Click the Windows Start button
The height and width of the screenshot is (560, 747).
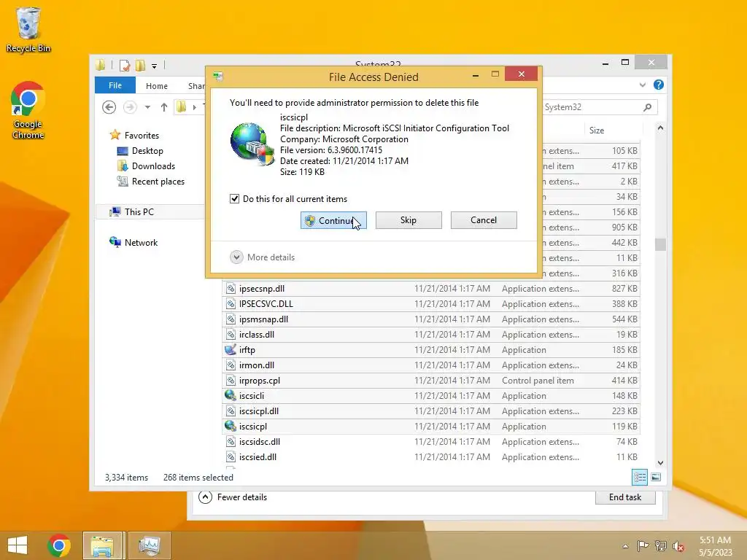pos(18,545)
